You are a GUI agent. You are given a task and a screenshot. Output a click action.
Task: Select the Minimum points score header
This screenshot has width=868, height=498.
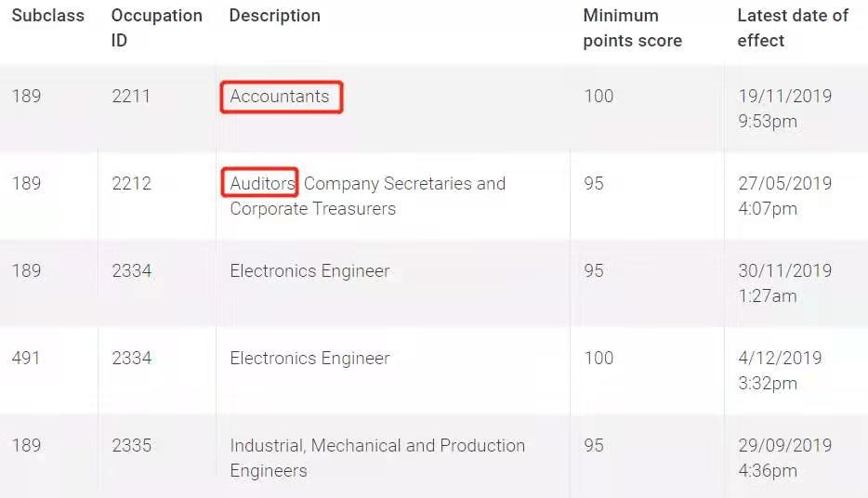[632, 28]
